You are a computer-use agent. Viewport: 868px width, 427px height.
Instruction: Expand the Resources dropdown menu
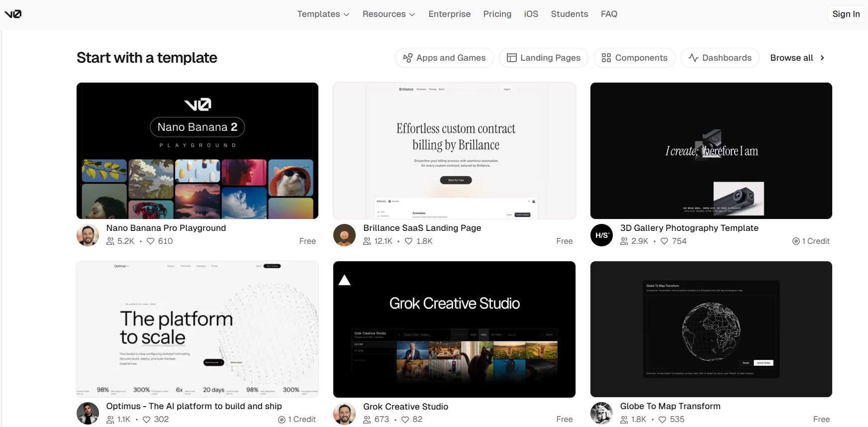click(388, 14)
